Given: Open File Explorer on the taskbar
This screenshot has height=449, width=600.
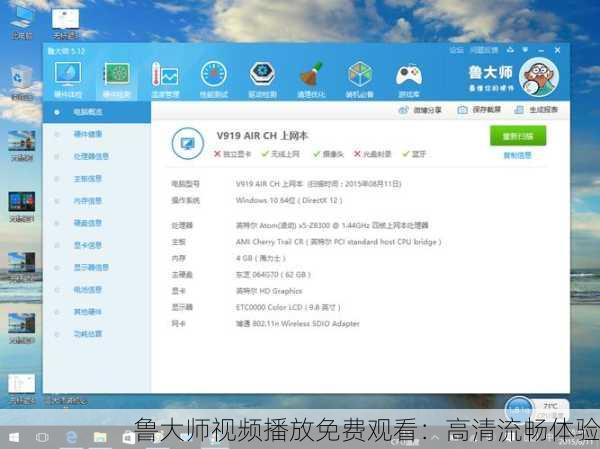Looking at the screenshot, I should pyautogui.click(x=100, y=438).
